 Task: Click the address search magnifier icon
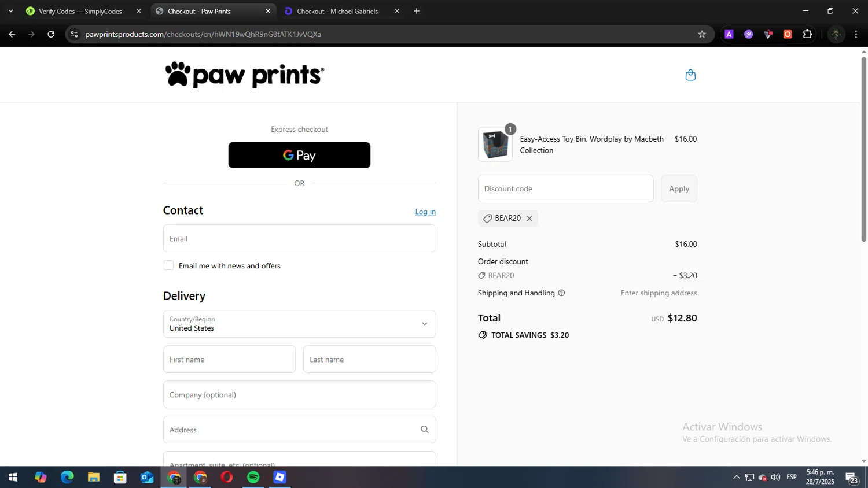[x=425, y=430]
